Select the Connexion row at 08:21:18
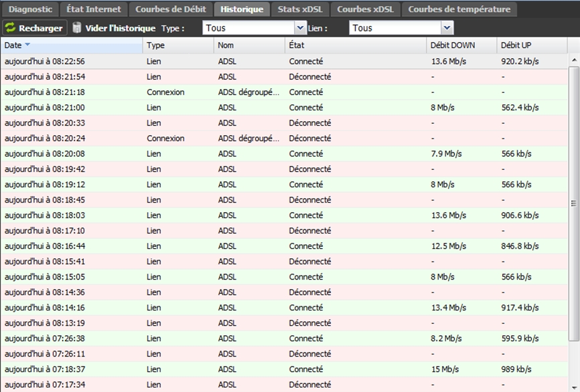 click(x=165, y=92)
